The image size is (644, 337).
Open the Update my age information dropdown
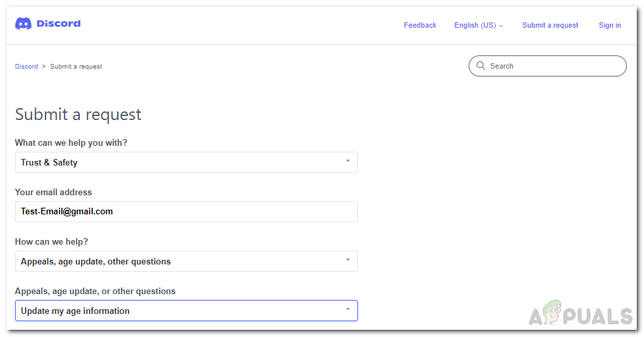pyautogui.click(x=186, y=311)
